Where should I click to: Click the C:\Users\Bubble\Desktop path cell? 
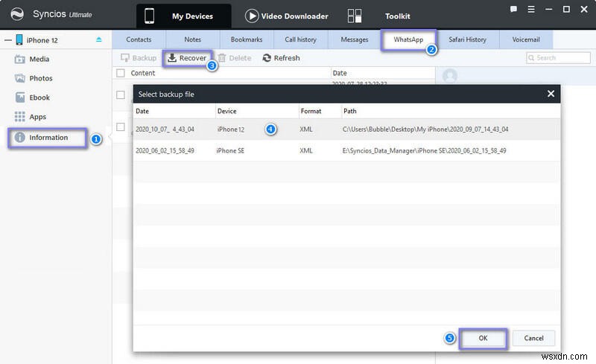pyautogui.click(x=425, y=130)
